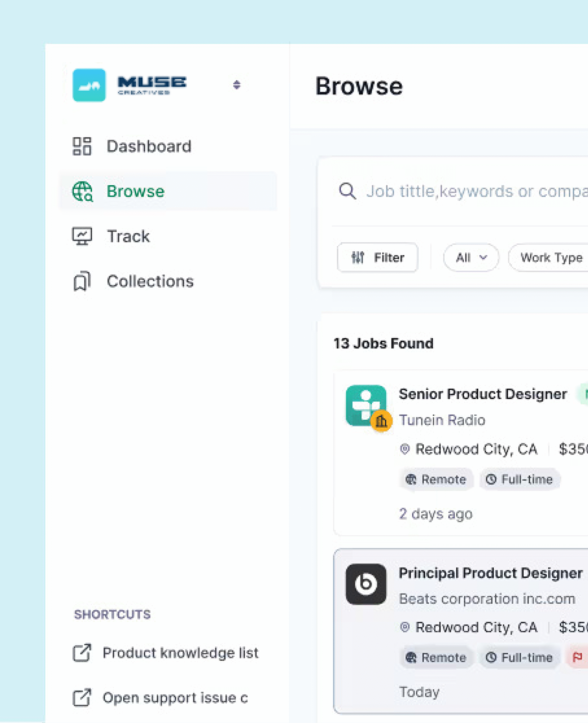Open Product knowledge list shortcut
The height and width of the screenshot is (723, 588).
pos(180,653)
